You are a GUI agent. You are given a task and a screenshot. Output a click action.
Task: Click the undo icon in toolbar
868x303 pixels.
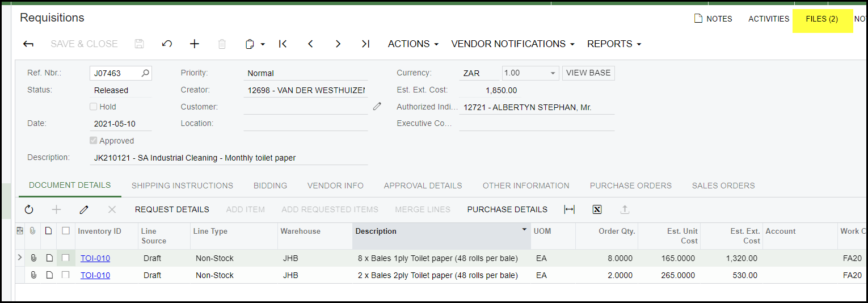click(x=167, y=44)
